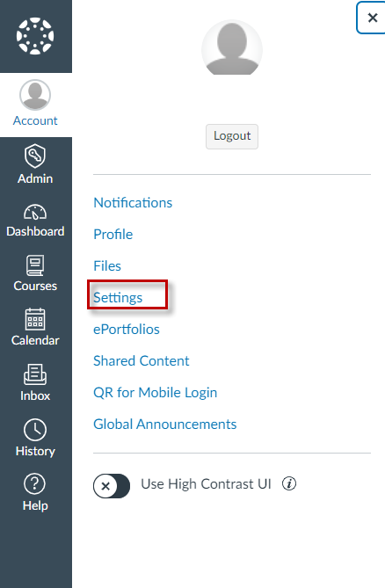Screen dimensions: 385x588
Task: Click the Logout button
Action: (232, 136)
